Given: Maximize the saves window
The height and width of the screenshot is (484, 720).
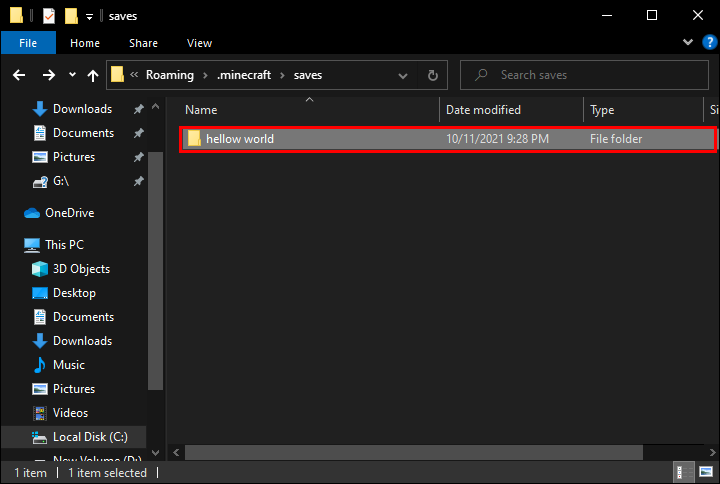Looking at the screenshot, I should click(x=652, y=15).
